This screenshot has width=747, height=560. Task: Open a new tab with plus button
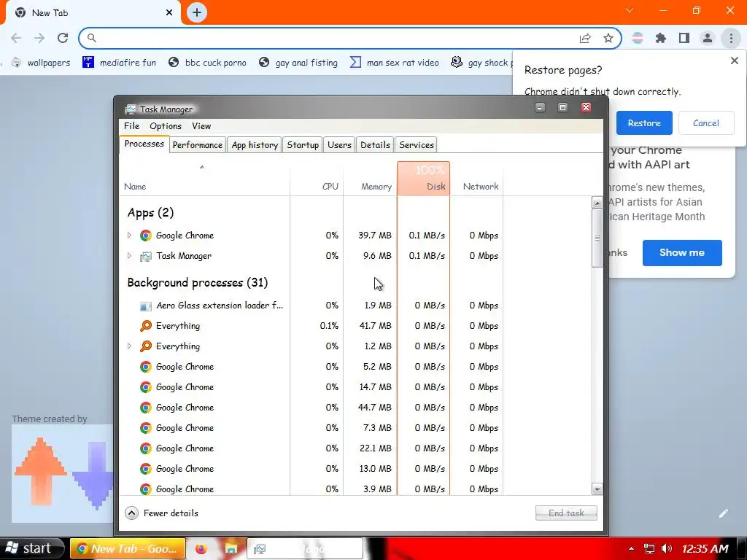coord(197,12)
